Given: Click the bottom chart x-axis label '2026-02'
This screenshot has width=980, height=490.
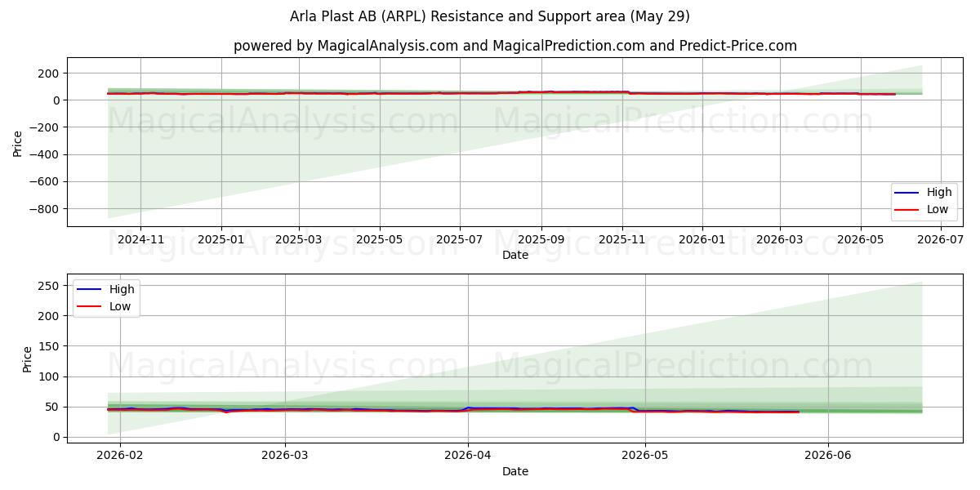Looking at the screenshot, I should [x=120, y=457].
